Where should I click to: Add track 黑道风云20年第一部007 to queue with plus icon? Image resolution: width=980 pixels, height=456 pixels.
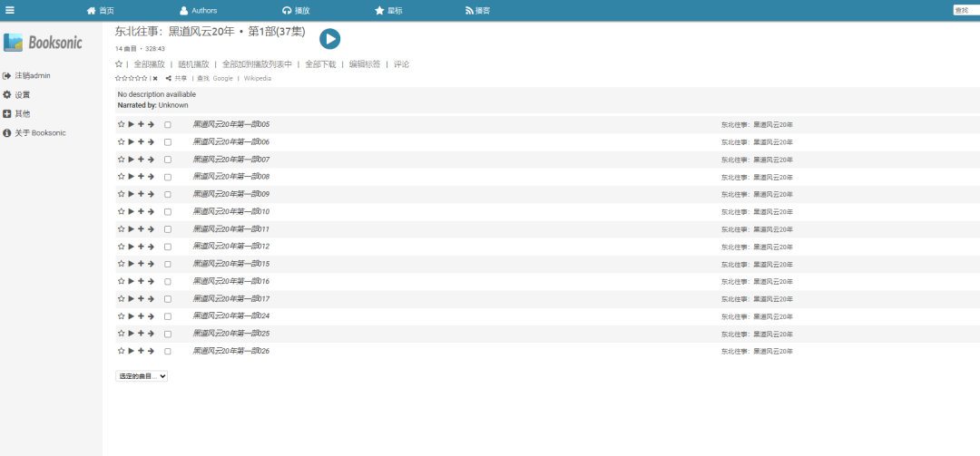(141, 159)
